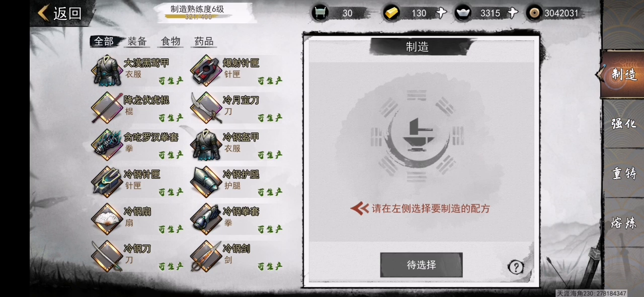The width and height of the screenshot is (644, 297).
Task: Go back with the 返回 arrow
Action: (x=60, y=14)
